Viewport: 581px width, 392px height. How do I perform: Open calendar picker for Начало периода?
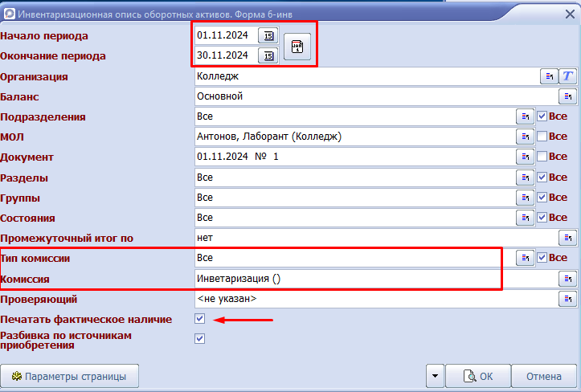point(268,35)
